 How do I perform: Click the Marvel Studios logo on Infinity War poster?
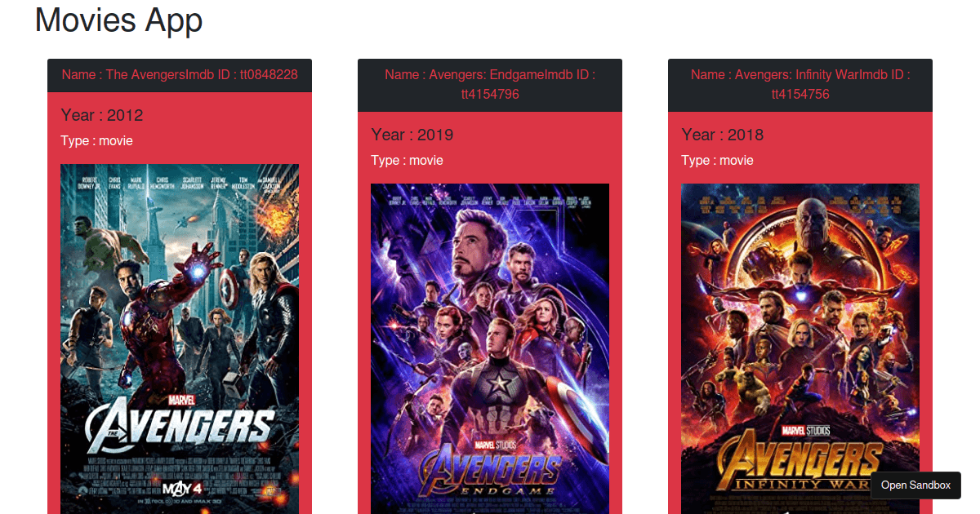pyautogui.click(x=805, y=430)
